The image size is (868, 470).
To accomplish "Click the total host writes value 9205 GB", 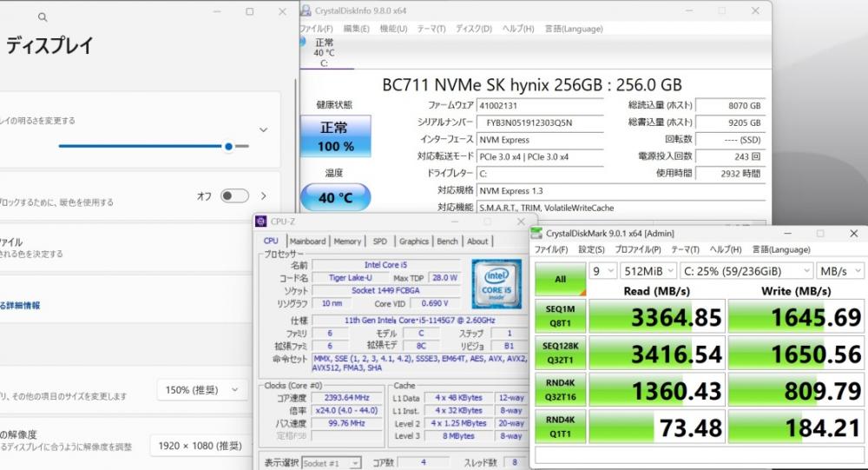I will click(x=731, y=122).
